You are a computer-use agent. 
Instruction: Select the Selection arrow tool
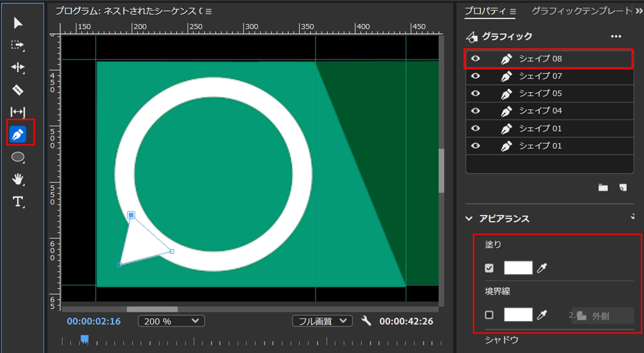coord(18,23)
